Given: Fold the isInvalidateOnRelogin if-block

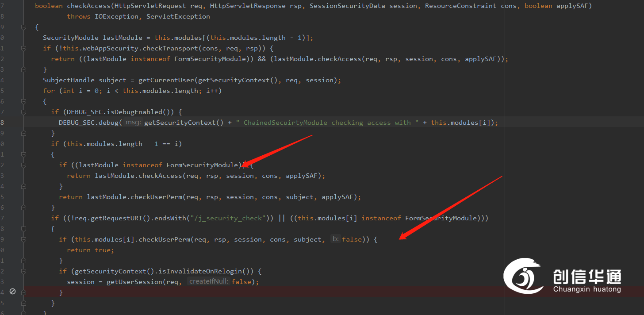Looking at the screenshot, I should tap(24, 271).
